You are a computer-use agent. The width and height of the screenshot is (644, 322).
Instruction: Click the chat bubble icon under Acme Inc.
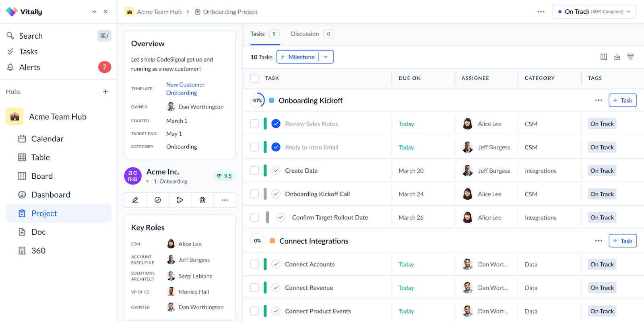[202, 200]
